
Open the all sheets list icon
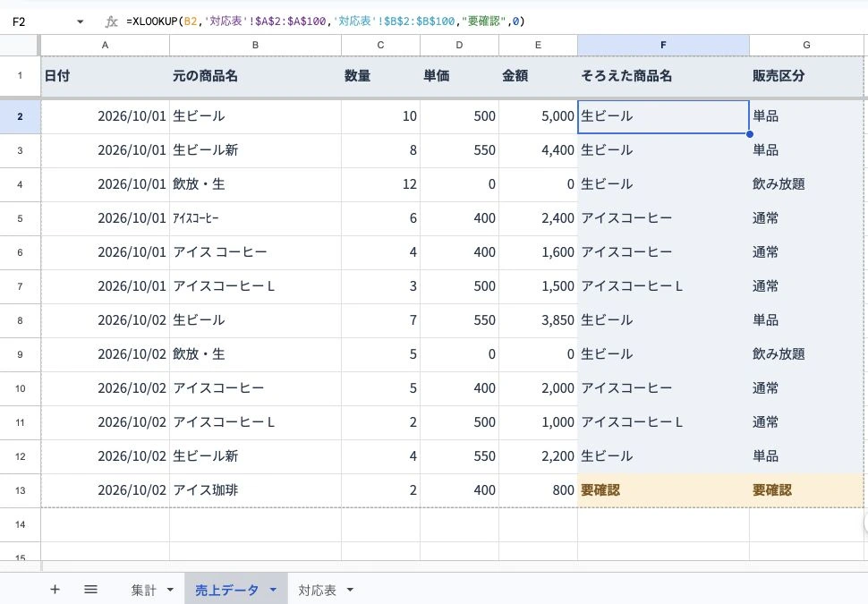(90, 590)
